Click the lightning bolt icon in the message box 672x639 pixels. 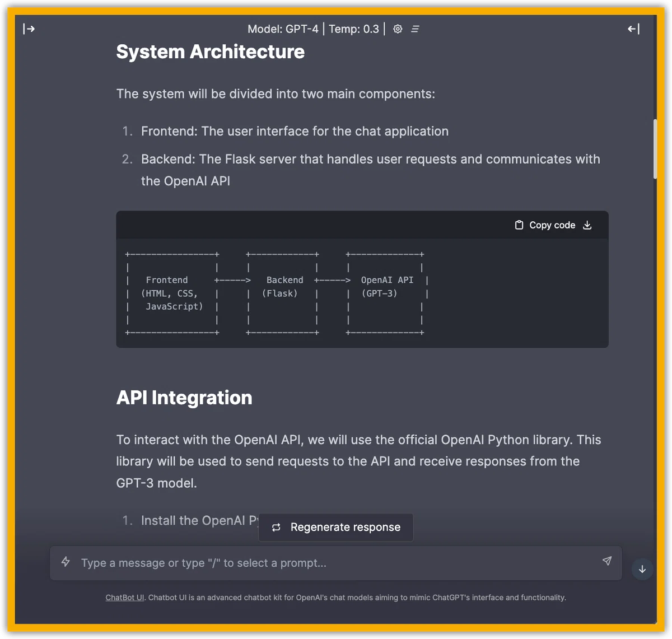coord(66,562)
